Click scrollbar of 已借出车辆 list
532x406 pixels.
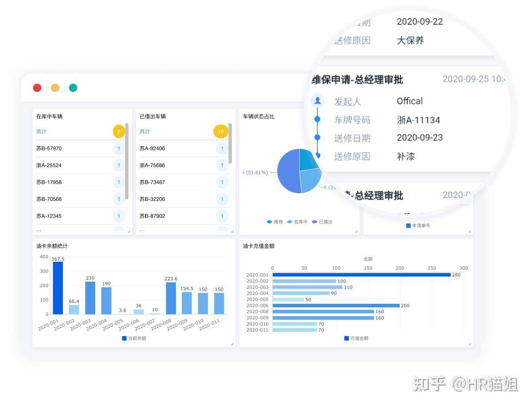point(230,144)
